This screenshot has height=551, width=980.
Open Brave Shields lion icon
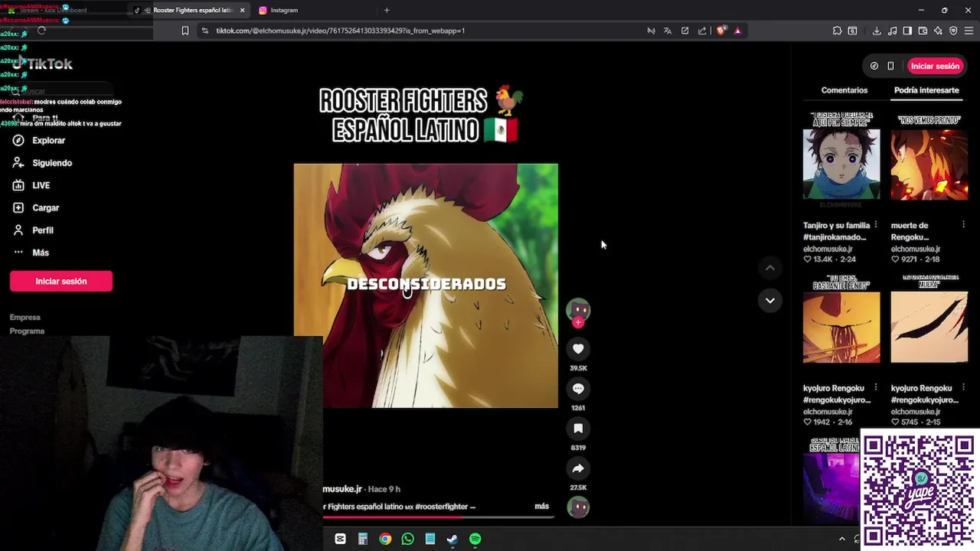[721, 31]
